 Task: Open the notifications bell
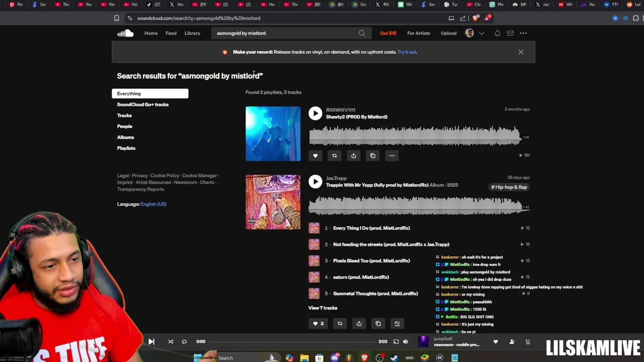click(497, 33)
